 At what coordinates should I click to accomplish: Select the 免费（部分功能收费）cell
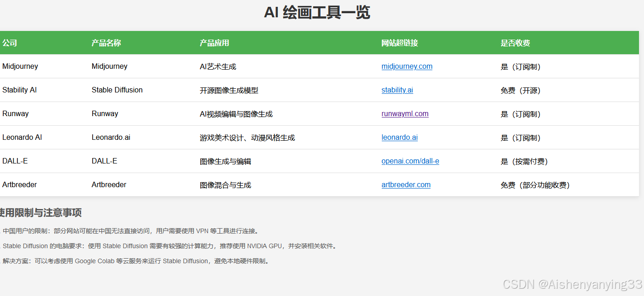point(535,185)
